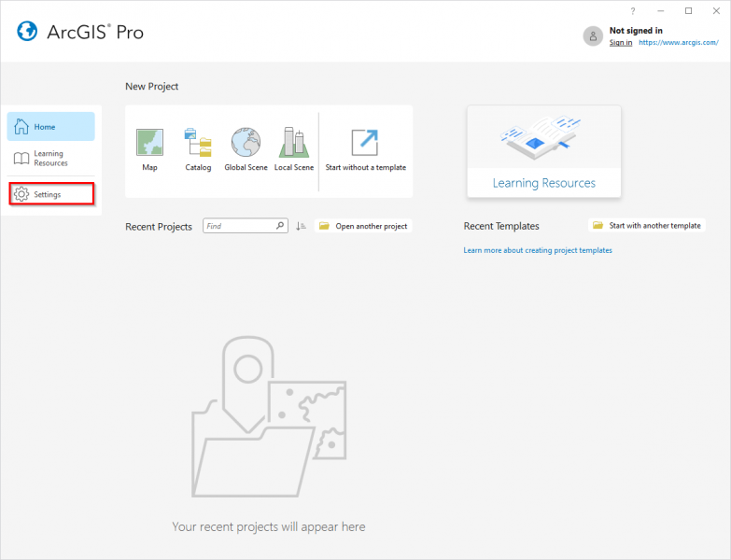Create a new Map project
The height and width of the screenshot is (560, 731).
pos(149,149)
